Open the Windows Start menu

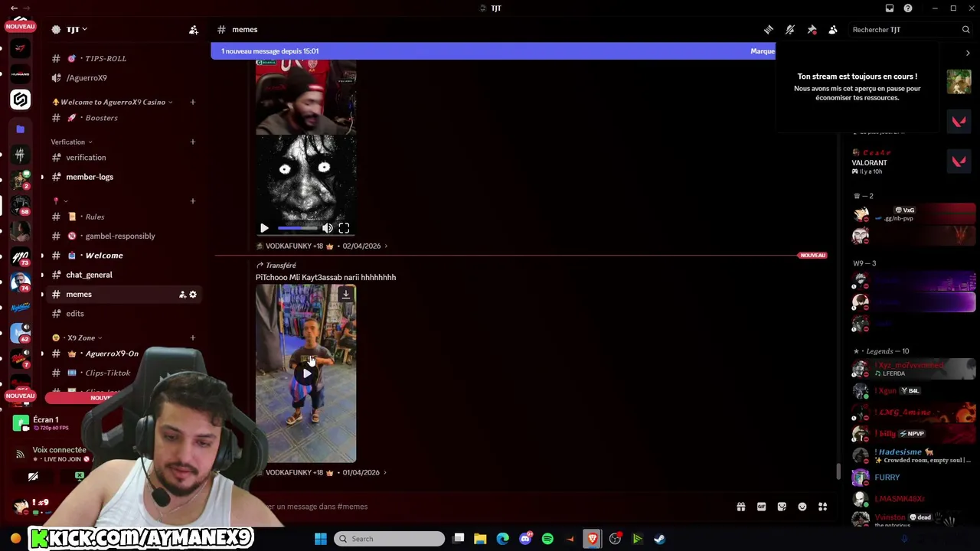pos(321,539)
